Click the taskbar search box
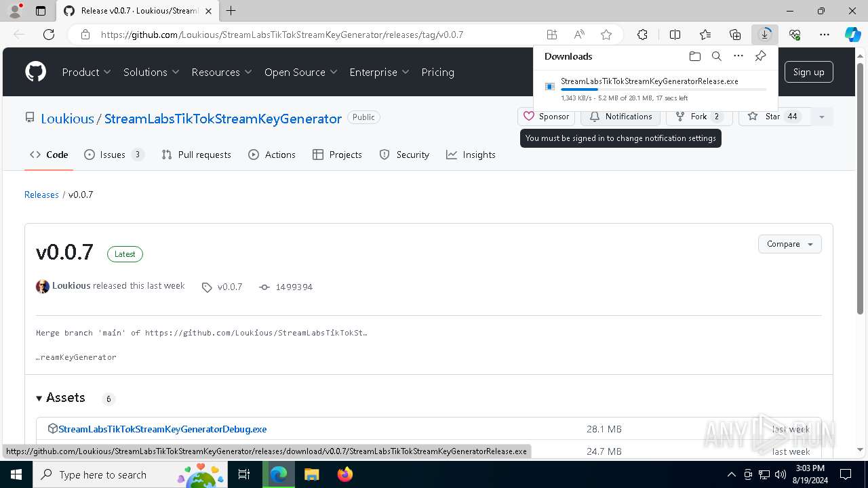This screenshot has width=868, height=488. pos(131,474)
